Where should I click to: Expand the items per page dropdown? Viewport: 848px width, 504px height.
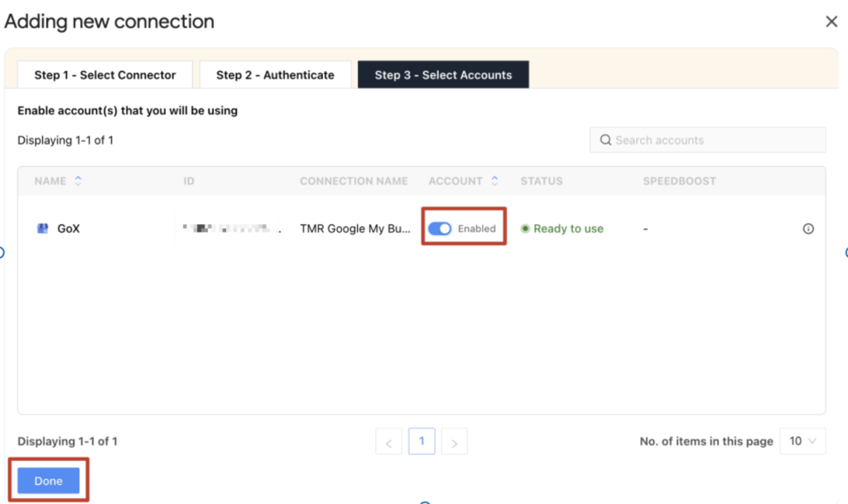[x=802, y=441]
